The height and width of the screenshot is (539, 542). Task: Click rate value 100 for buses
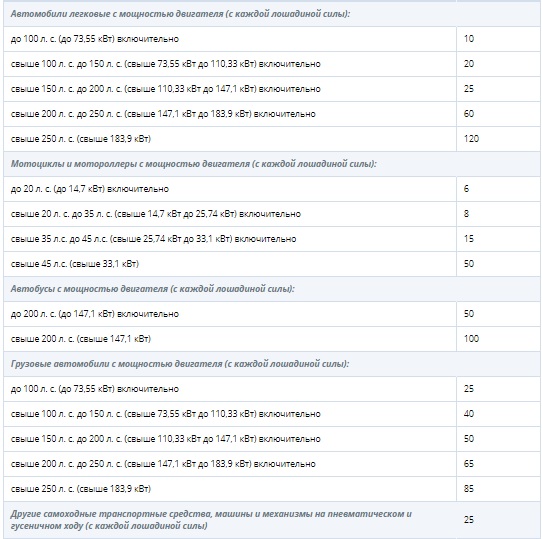pos(471,338)
